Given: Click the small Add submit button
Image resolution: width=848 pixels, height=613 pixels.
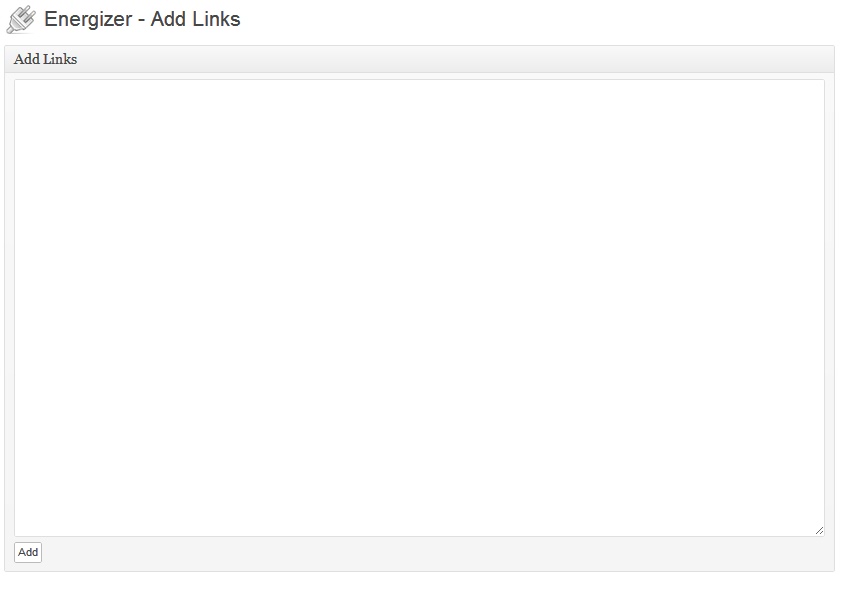Looking at the screenshot, I should 28,552.
